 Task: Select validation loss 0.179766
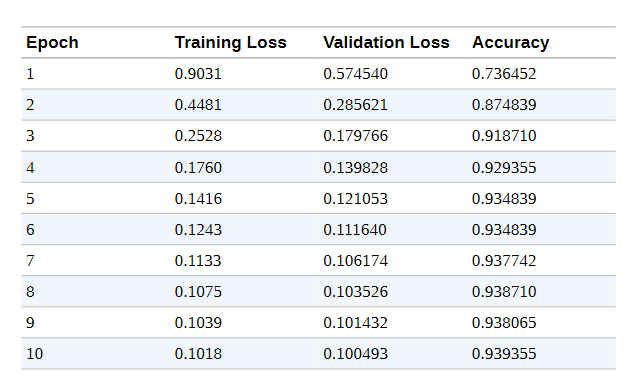(355, 136)
